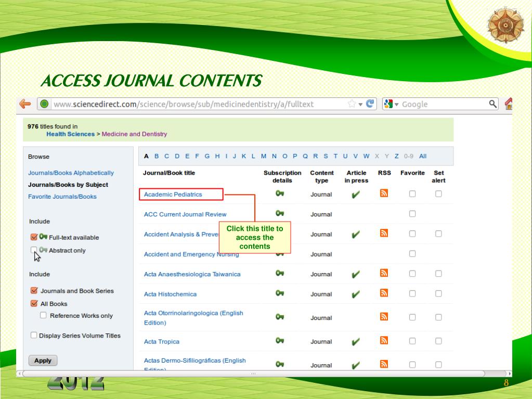This screenshot has width=532, height=399.
Task: Select the All titles filter
Action: 423,156
